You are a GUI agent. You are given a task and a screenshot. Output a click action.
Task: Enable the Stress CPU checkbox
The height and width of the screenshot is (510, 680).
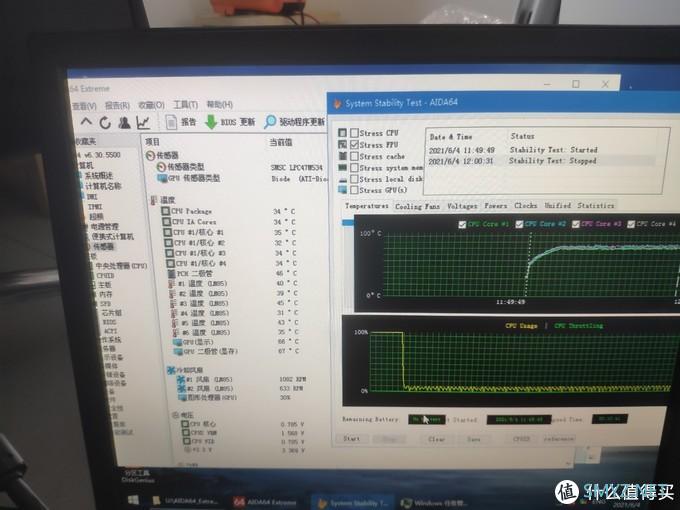pyautogui.click(x=354, y=133)
